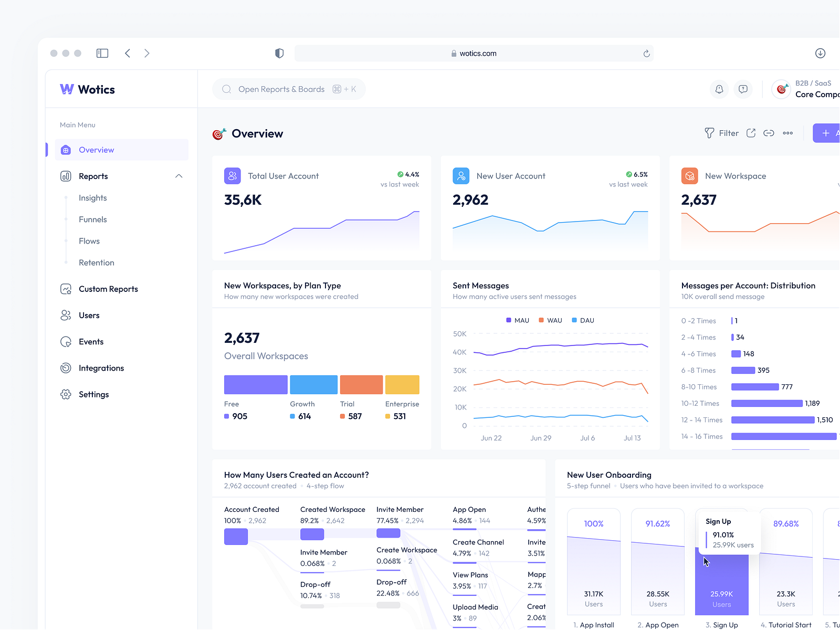Hide the DAU line via its legend toggle
Screen dimensions: 840x630
click(x=583, y=320)
